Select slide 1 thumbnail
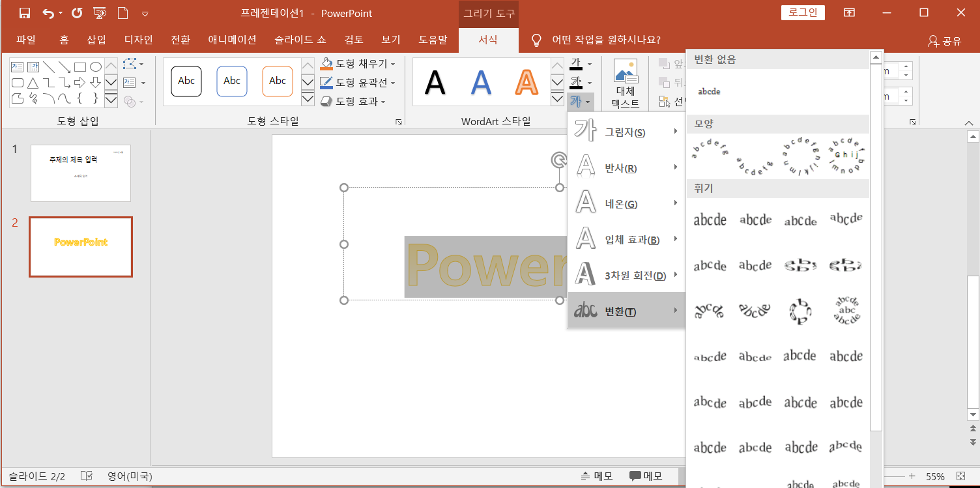 [81, 173]
